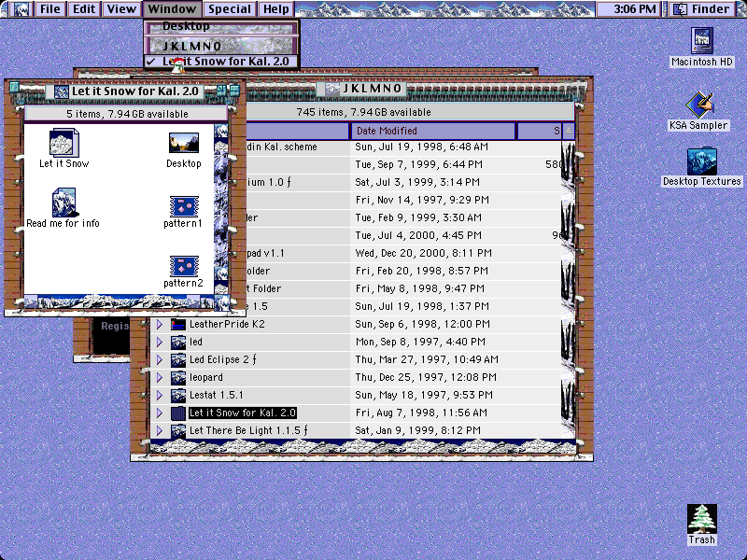Select the Desktop Textures folder icon
The height and width of the screenshot is (560, 747).
pyautogui.click(x=702, y=161)
